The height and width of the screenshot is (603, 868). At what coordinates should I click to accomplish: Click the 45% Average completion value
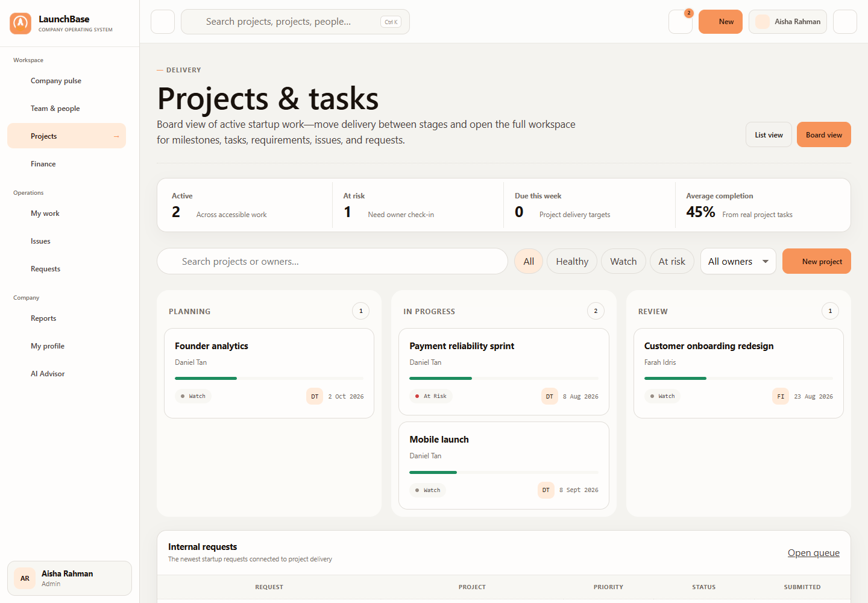(700, 212)
